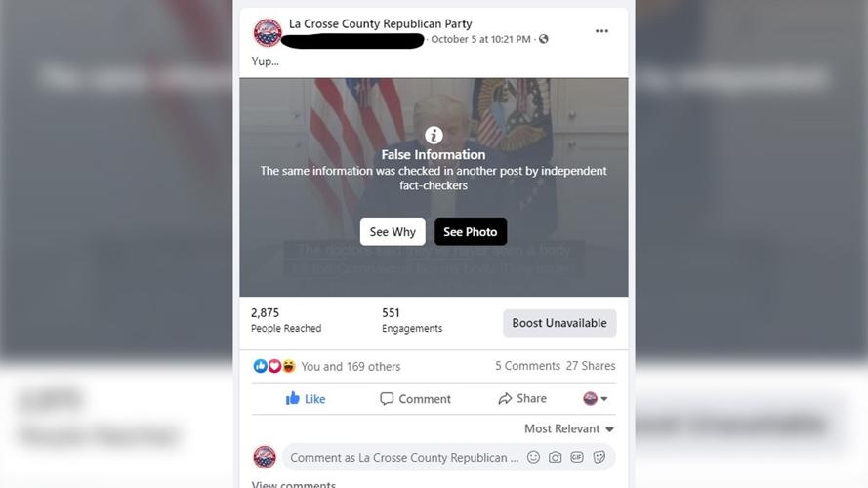The image size is (868, 488).
Task: Click the See Why button
Action: point(393,232)
